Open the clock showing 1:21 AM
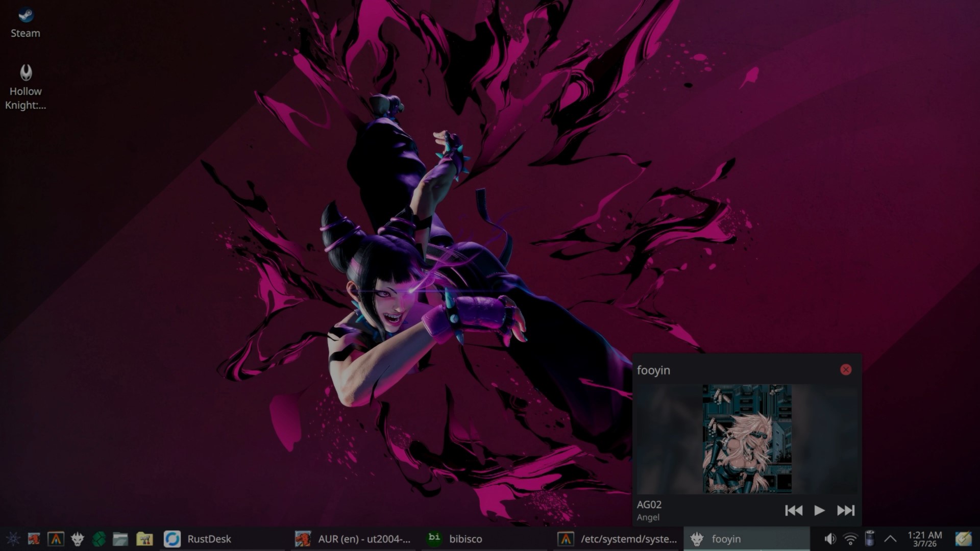 [924, 539]
